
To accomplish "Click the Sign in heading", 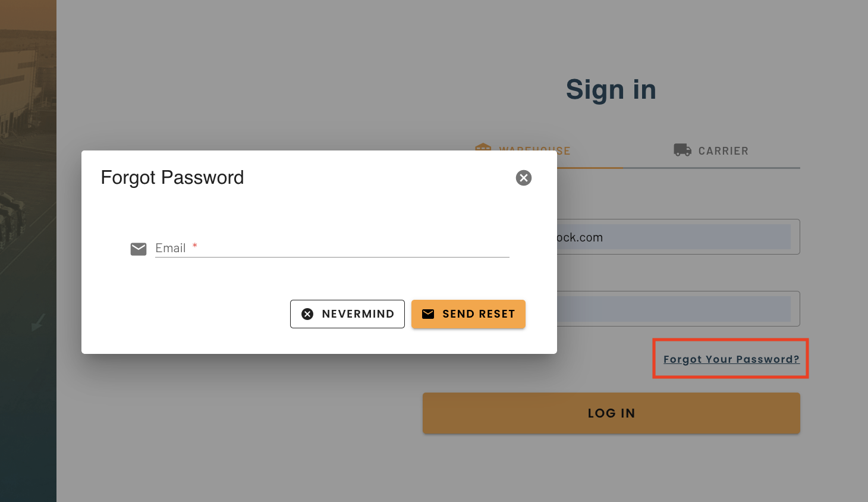I will pyautogui.click(x=611, y=90).
